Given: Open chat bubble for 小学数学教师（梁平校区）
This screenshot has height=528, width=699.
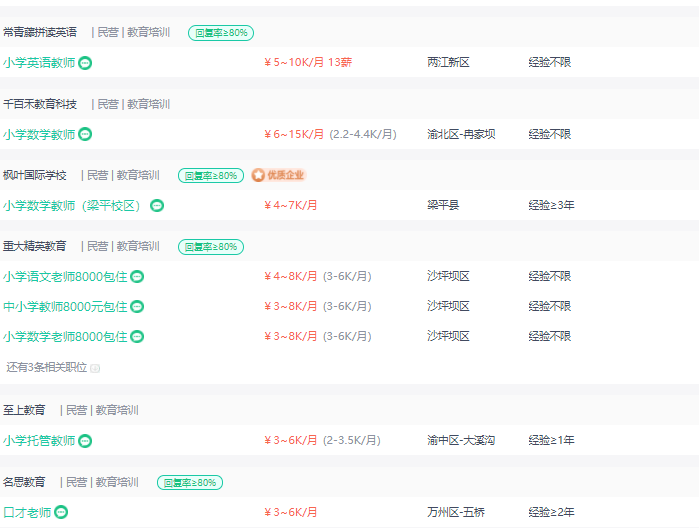Looking at the screenshot, I should [157, 206].
